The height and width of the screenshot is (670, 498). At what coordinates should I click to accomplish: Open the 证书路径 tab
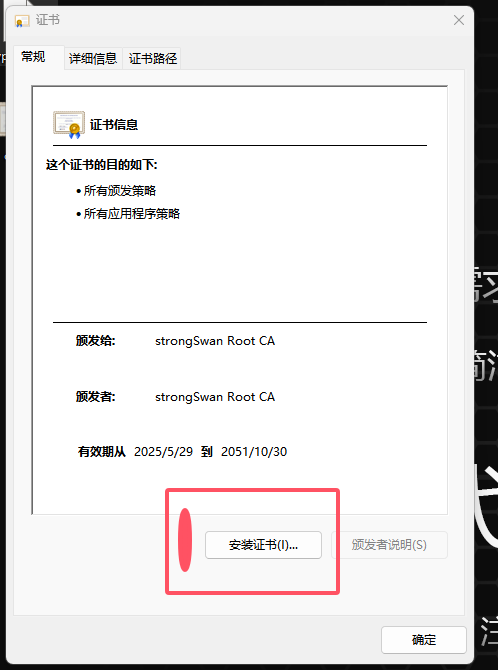click(153, 59)
